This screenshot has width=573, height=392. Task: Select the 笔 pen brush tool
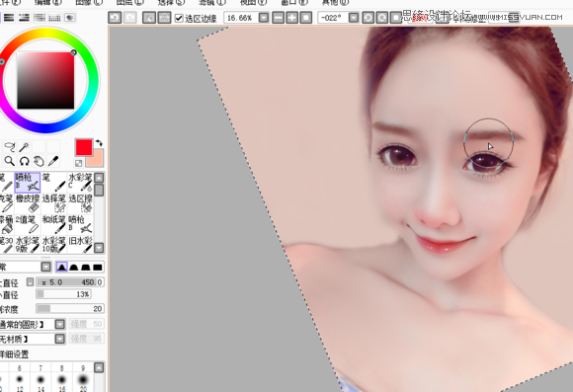pos(53,183)
